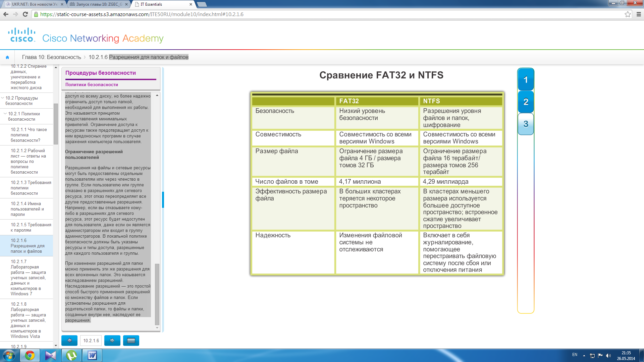Open Windows Start menu
This screenshot has height=362, width=644.
tap(9, 355)
